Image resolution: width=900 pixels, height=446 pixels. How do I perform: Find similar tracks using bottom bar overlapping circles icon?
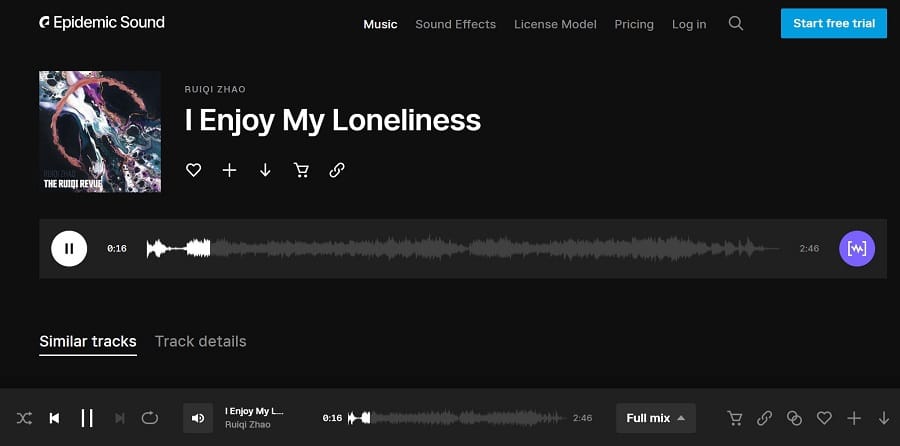(794, 418)
